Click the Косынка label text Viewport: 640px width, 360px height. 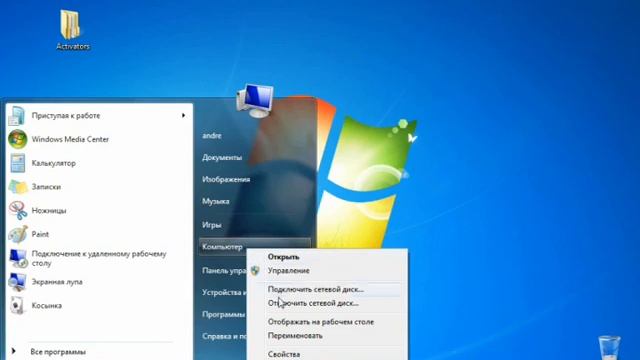click(x=47, y=306)
